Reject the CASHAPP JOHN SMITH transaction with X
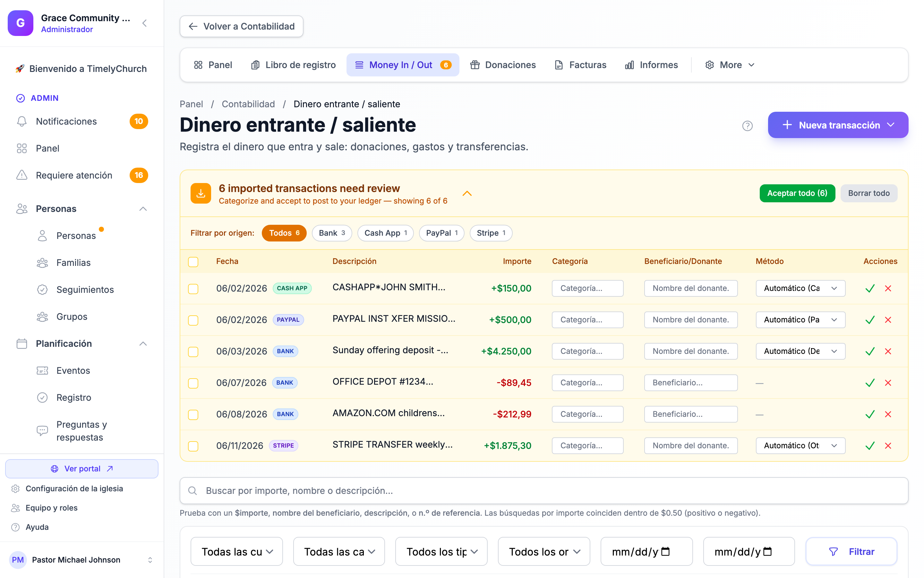Image resolution: width=924 pixels, height=578 pixels. point(888,289)
